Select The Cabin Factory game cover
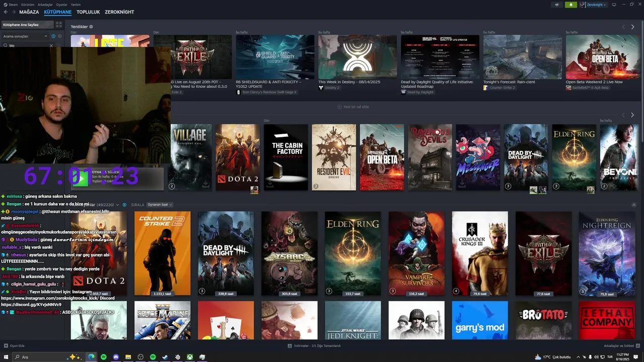 tap(286, 157)
